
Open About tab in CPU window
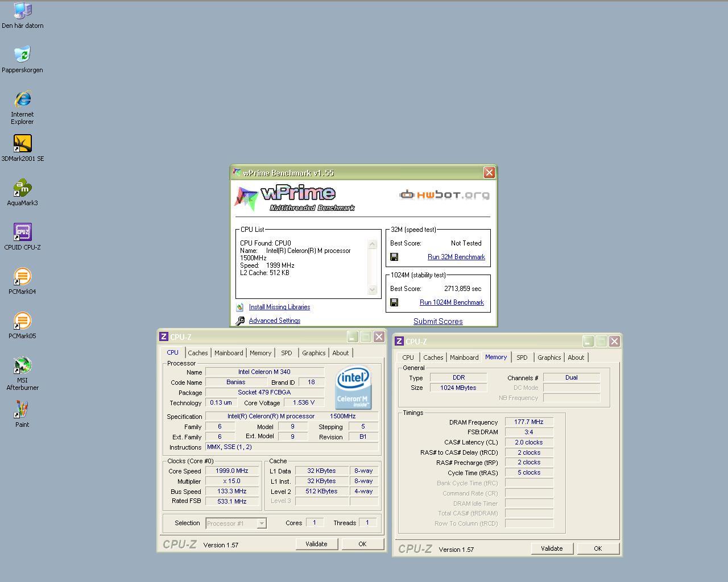coord(341,353)
